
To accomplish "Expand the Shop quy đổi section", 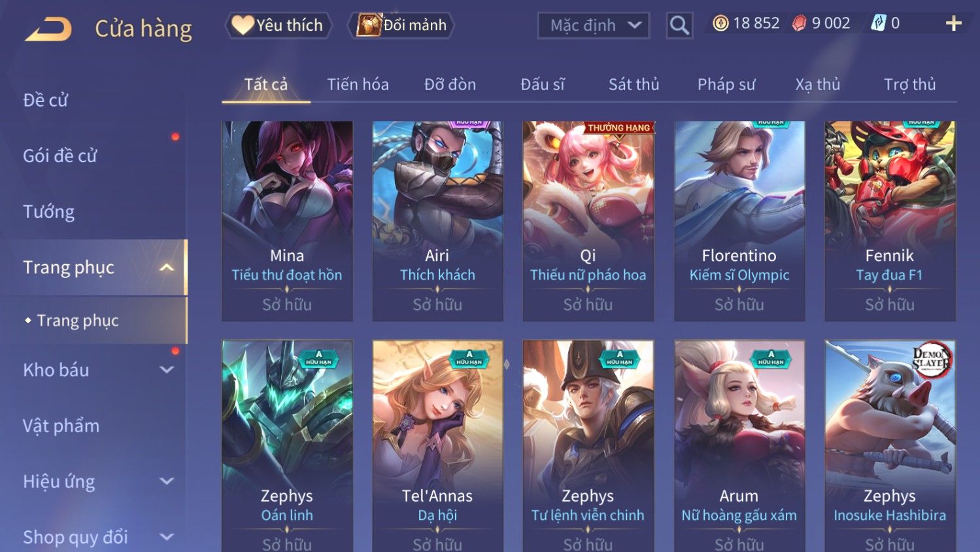I will click(167, 537).
